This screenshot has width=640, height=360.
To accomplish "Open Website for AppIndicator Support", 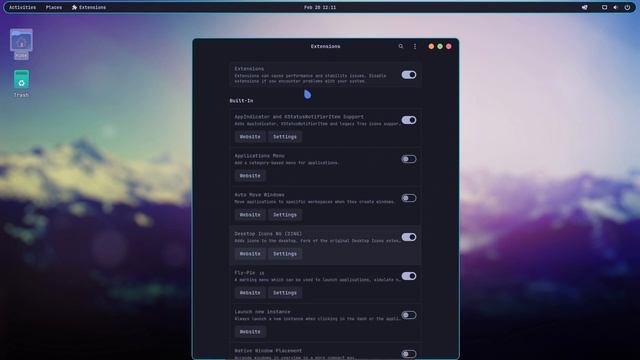I will pyautogui.click(x=250, y=137).
